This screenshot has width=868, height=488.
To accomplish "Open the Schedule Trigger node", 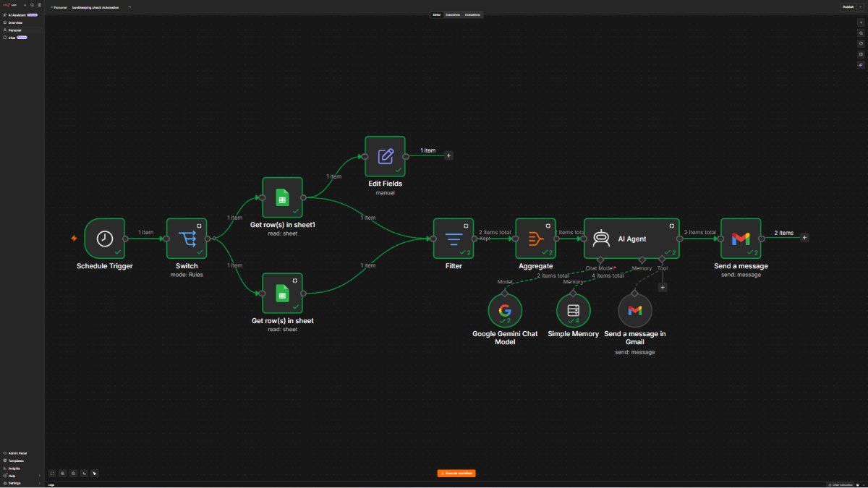I will coord(105,239).
